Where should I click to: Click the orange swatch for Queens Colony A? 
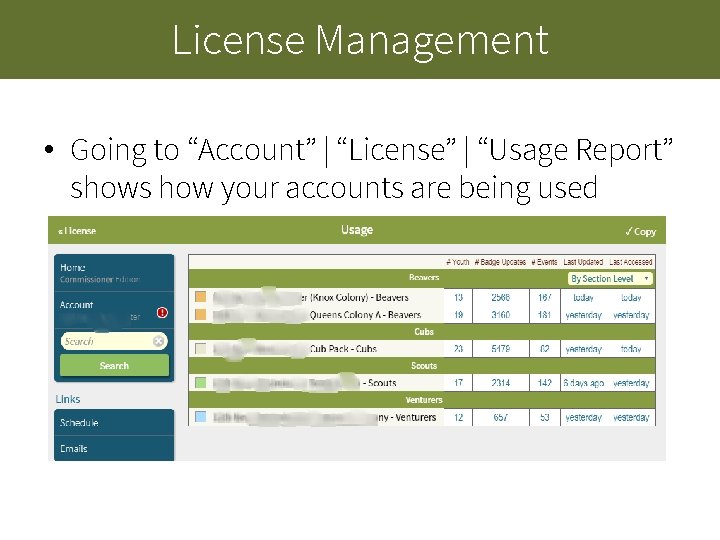pos(201,315)
